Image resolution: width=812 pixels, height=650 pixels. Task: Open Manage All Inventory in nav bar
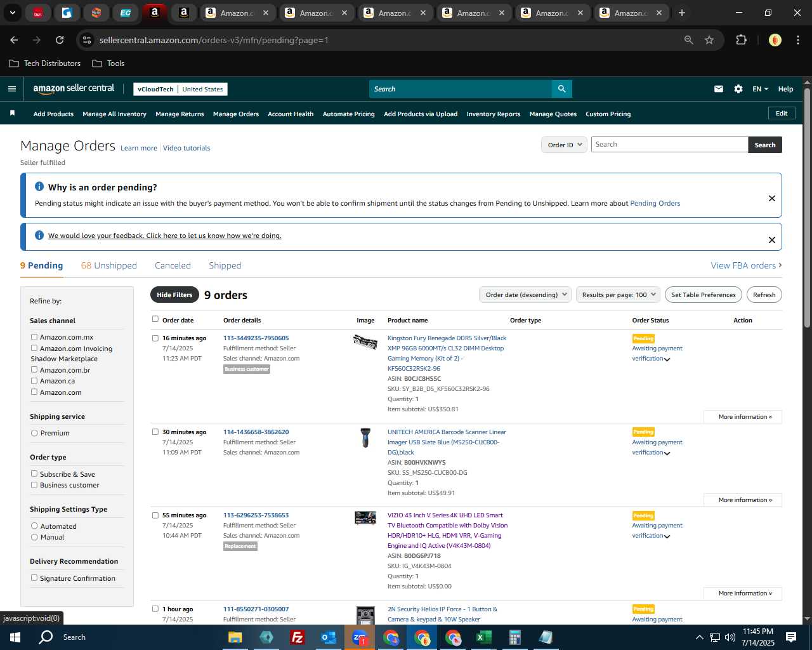coord(114,114)
